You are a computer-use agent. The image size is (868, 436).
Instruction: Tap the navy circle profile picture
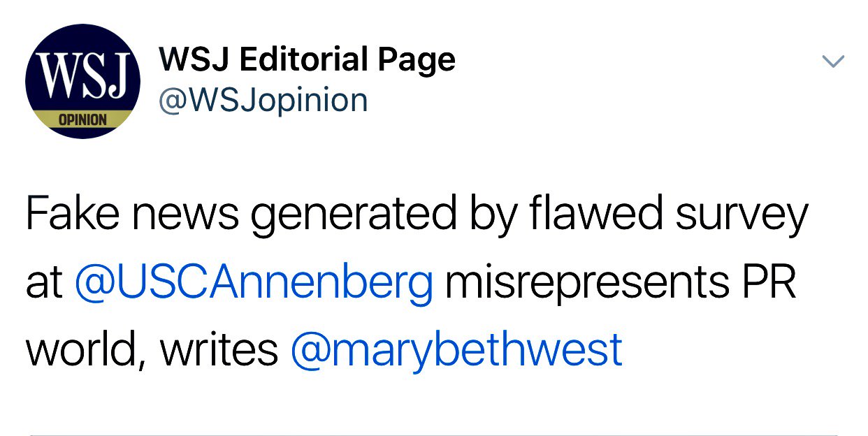click(x=82, y=80)
